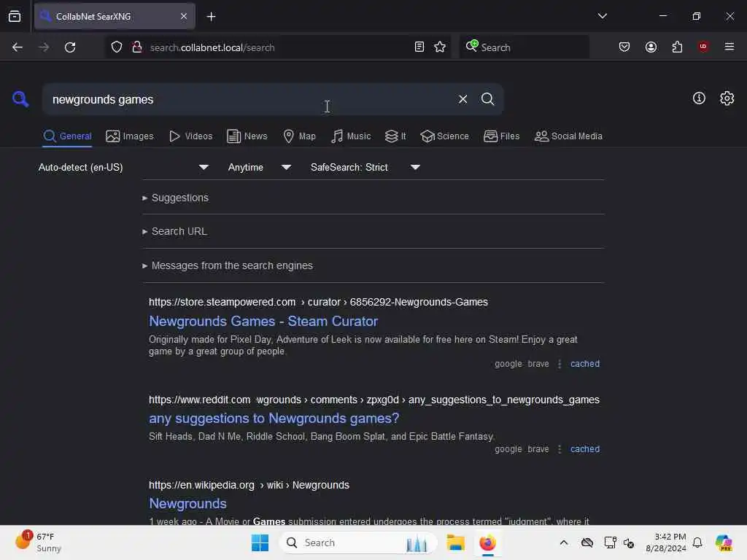Screen dimensions: 747x560
Task: Clear the search query with the X icon
Action: [462, 99]
